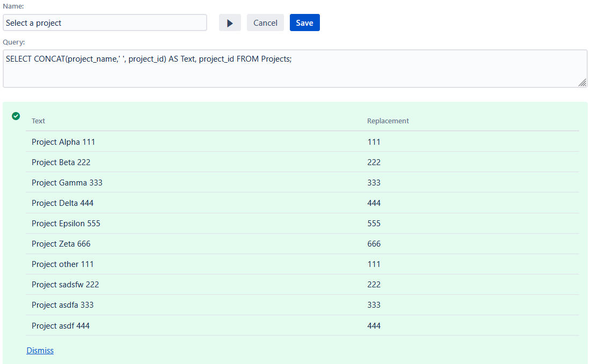Screen dimensions: 599x364
Task: Focus the Name input field
Action: click(105, 23)
